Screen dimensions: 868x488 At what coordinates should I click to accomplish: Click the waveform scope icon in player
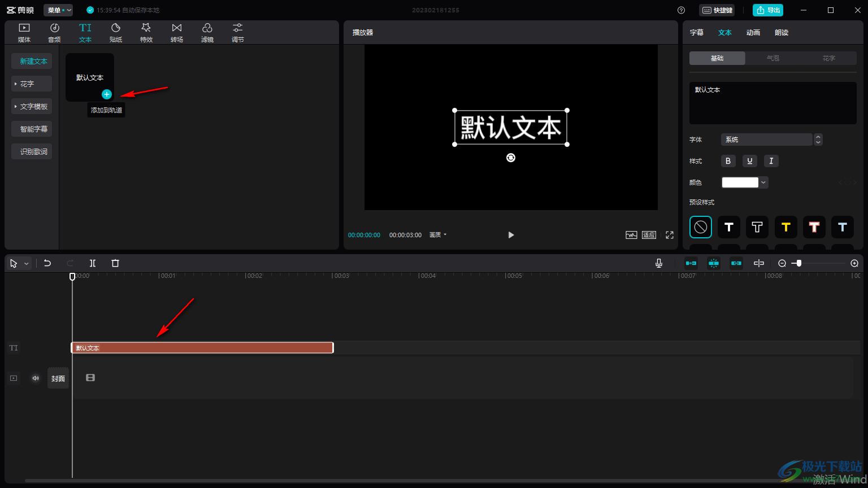[x=631, y=235]
